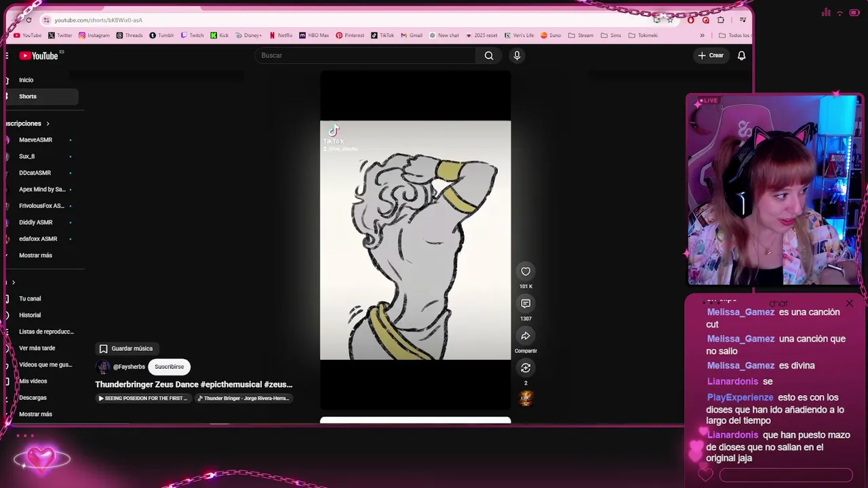Open the Short's comments
The image size is (868, 488).
(x=526, y=304)
